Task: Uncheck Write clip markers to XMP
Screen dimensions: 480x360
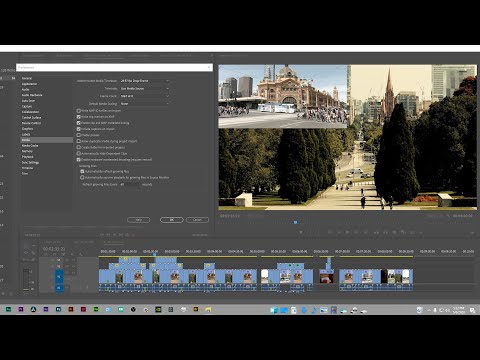Action: coord(79,117)
